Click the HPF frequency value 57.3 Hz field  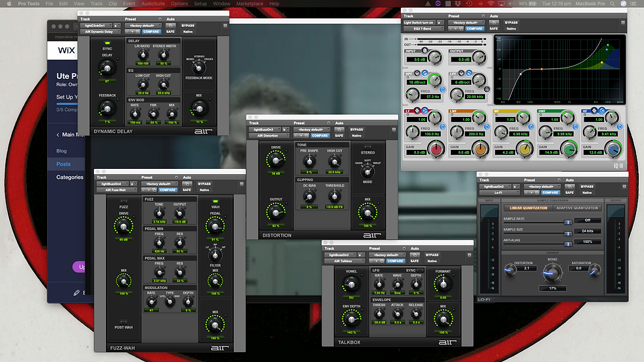[431, 97]
